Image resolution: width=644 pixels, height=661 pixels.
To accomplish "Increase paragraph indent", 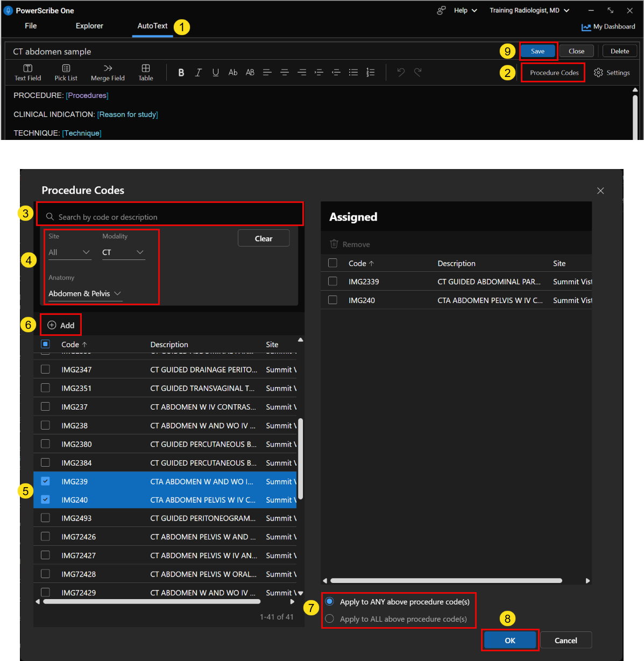I will pyautogui.click(x=319, y=73).
